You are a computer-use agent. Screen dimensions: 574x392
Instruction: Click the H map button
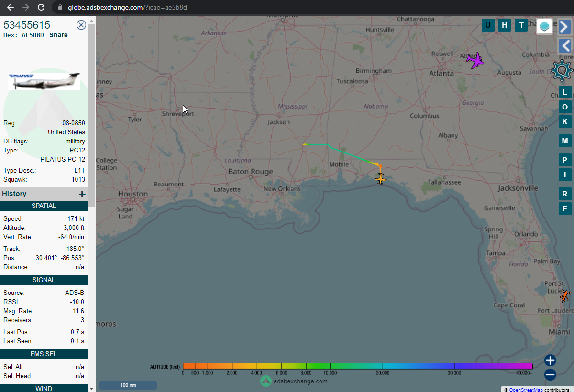[504, 25]
